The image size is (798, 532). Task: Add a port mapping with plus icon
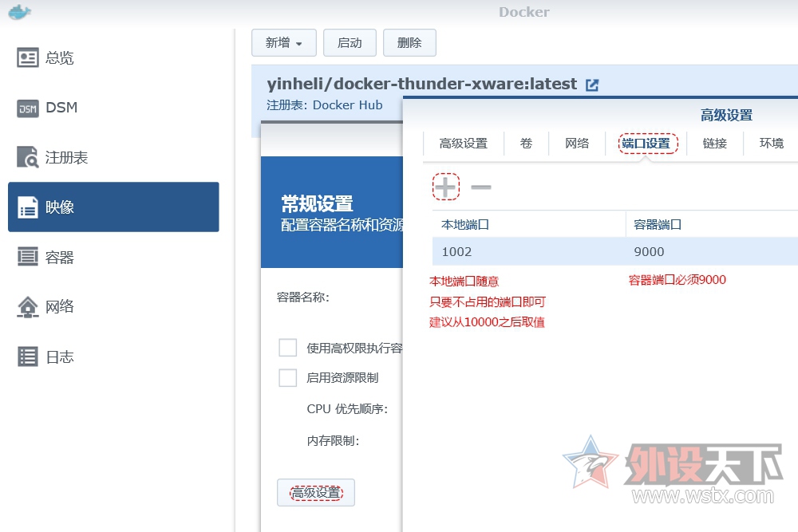coord(446,187)
